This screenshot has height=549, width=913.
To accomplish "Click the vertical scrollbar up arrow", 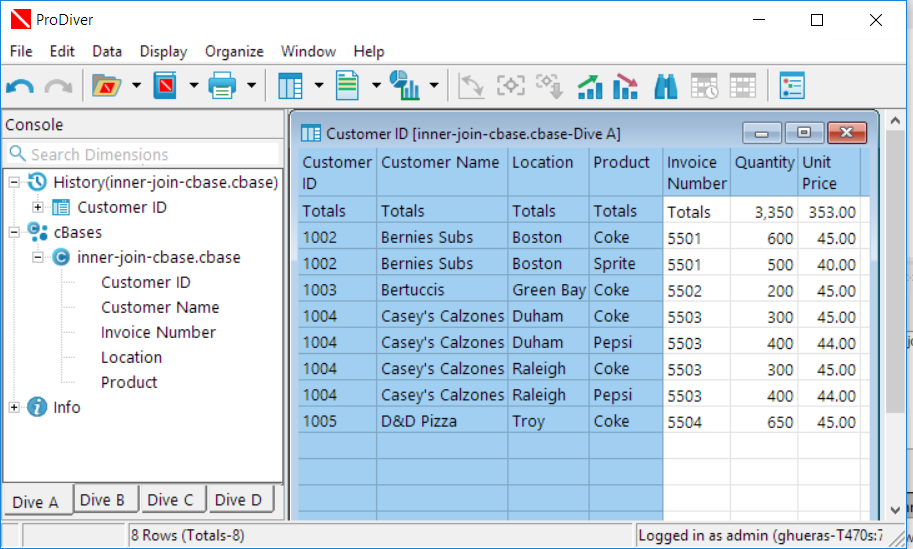I will coord(896,121).
